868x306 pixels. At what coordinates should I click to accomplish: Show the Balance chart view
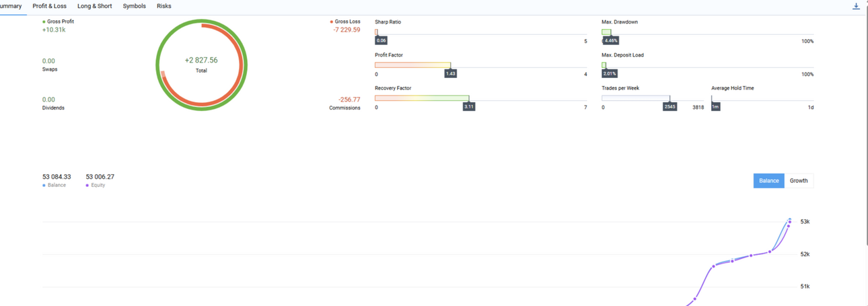pyautogui.click(x=769, y=181)
